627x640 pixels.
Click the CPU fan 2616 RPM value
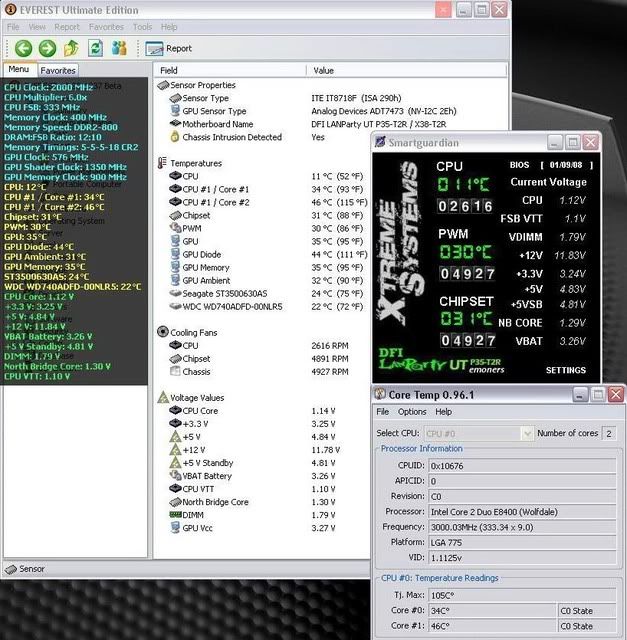click(x=330, y=346)
